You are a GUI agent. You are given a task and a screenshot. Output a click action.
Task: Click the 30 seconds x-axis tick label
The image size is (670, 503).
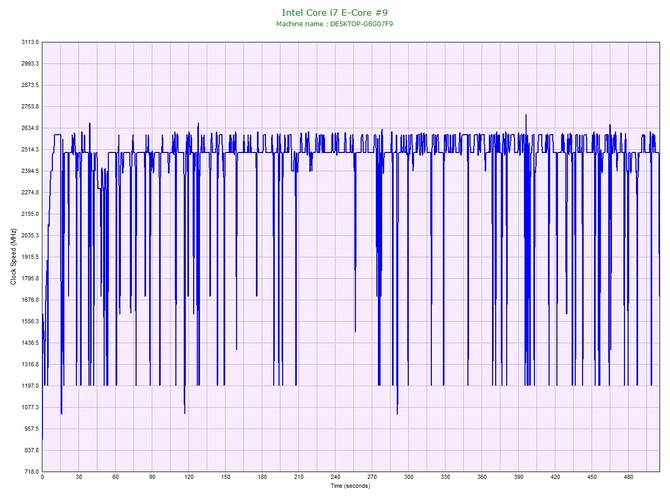(79, 477)
